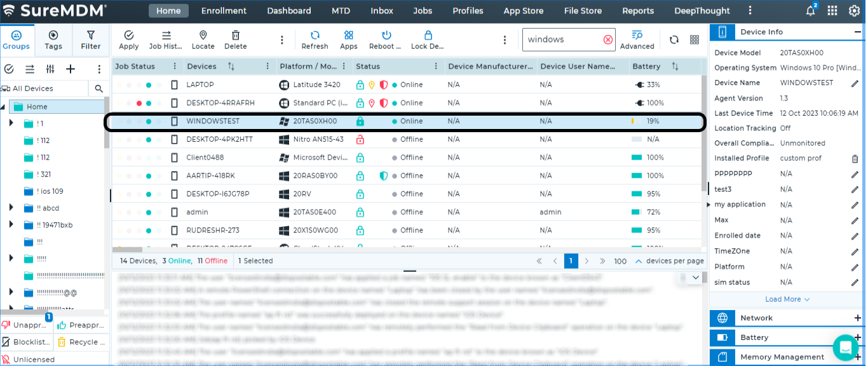Image resolution: width=868 pixels, height=366 pixels.
Task: Lock the selected device
Action: [428, 39]
